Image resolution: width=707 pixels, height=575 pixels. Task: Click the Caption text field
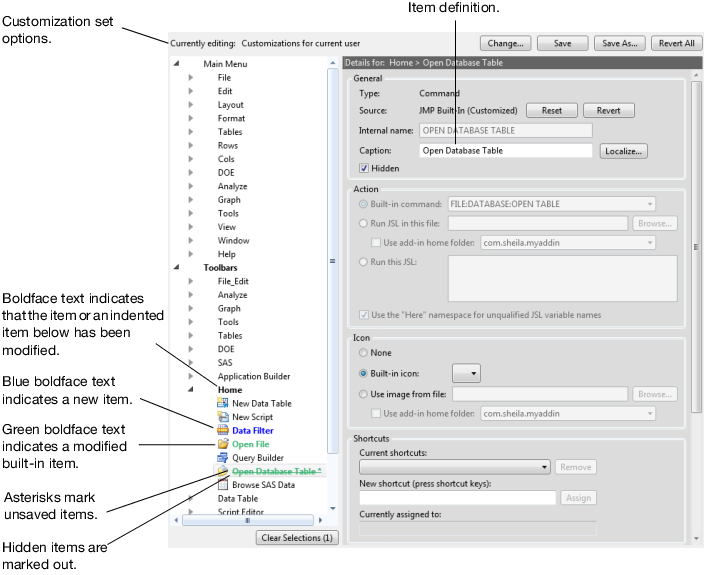[505, 151]
